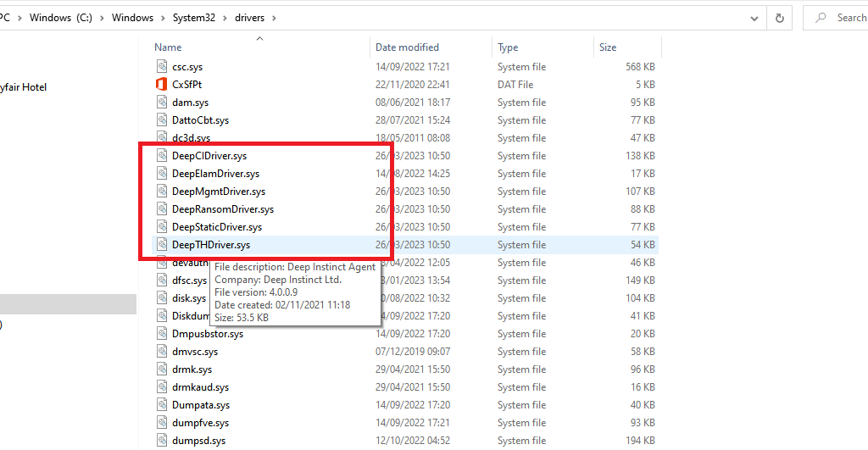Select the CxSfPt Office file icon
This screenshot has width=868, height=450.
[162, 84]
